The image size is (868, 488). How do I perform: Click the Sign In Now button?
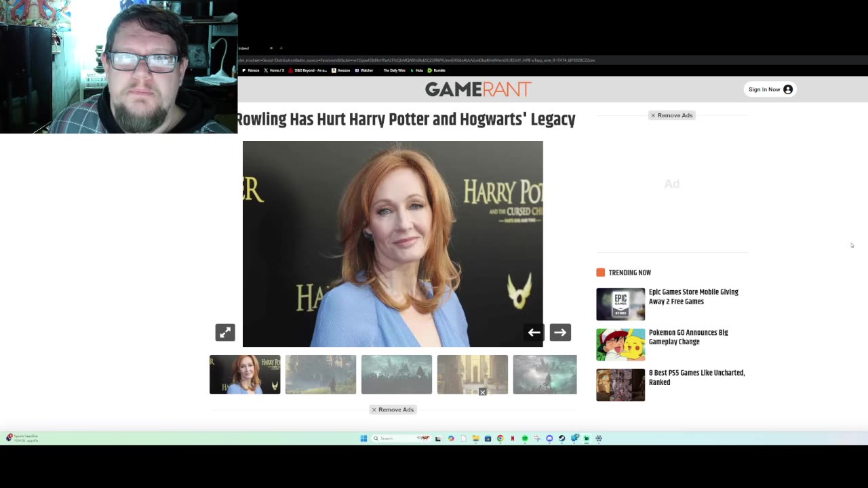(x=770, y=89)
